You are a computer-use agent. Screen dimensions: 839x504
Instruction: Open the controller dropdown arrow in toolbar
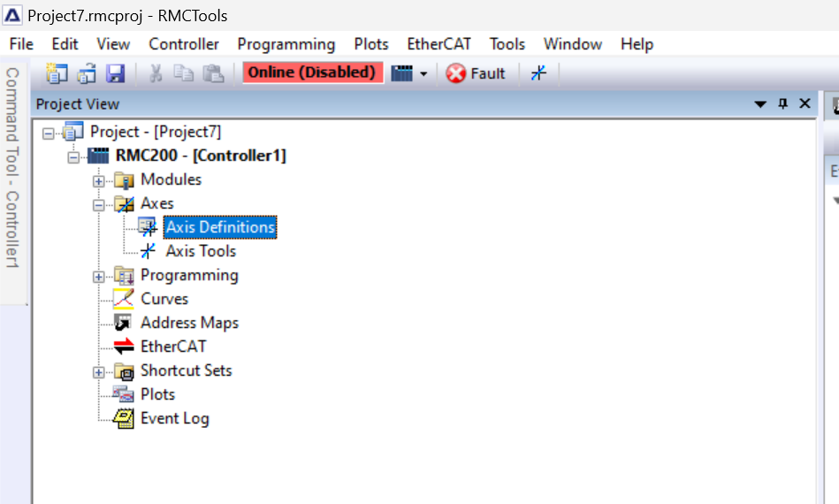click(x=423, y=74)
